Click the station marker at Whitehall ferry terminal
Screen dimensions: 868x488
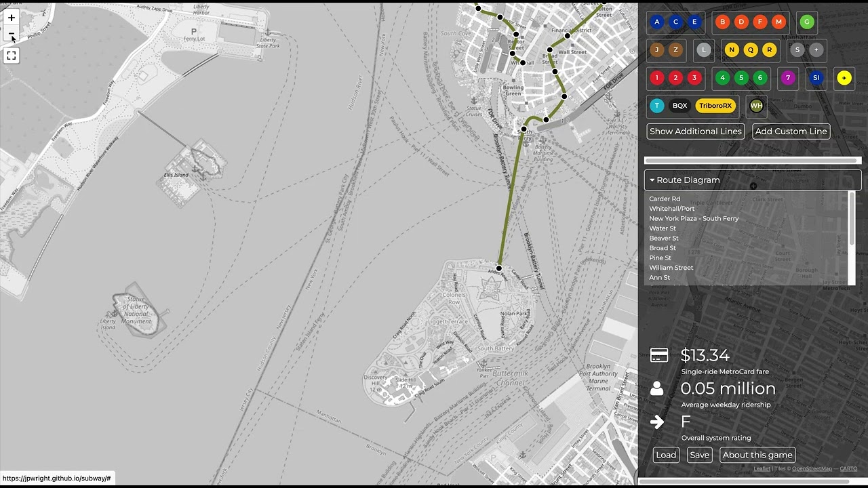(x=524, y=129)
